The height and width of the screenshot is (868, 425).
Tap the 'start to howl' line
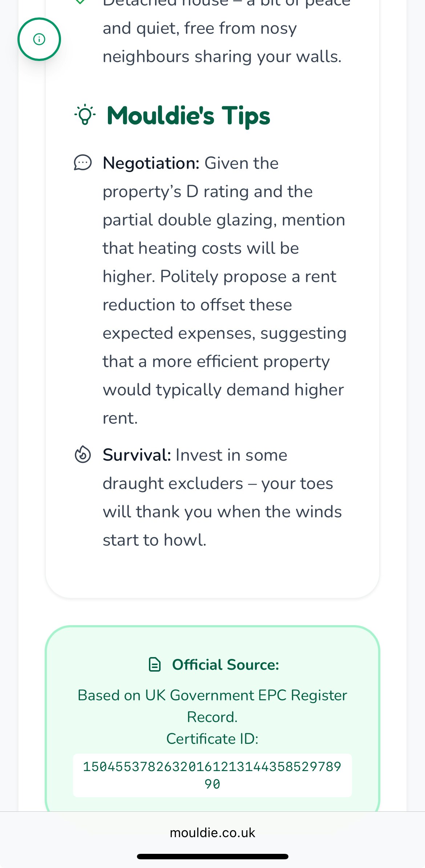click(x=154, y=540)
